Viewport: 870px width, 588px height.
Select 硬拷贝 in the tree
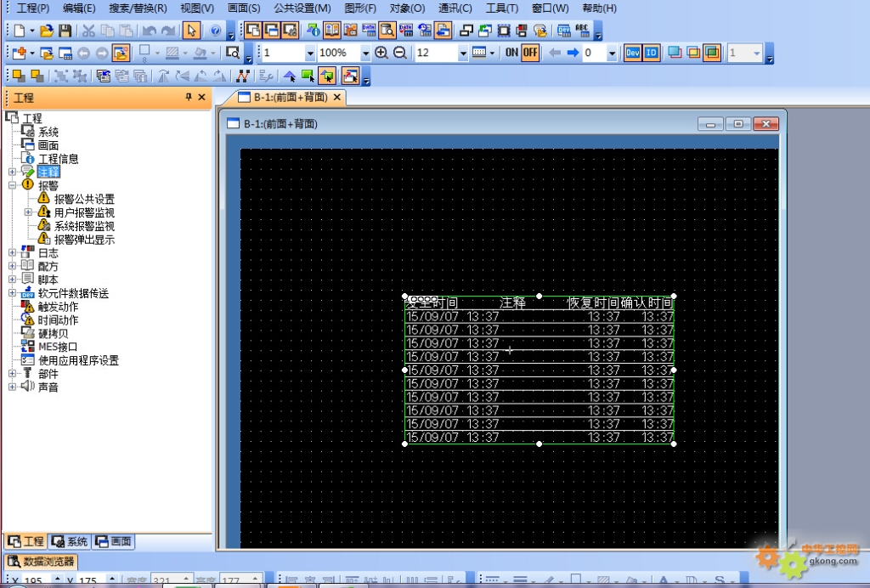click(x=53, y=333)
